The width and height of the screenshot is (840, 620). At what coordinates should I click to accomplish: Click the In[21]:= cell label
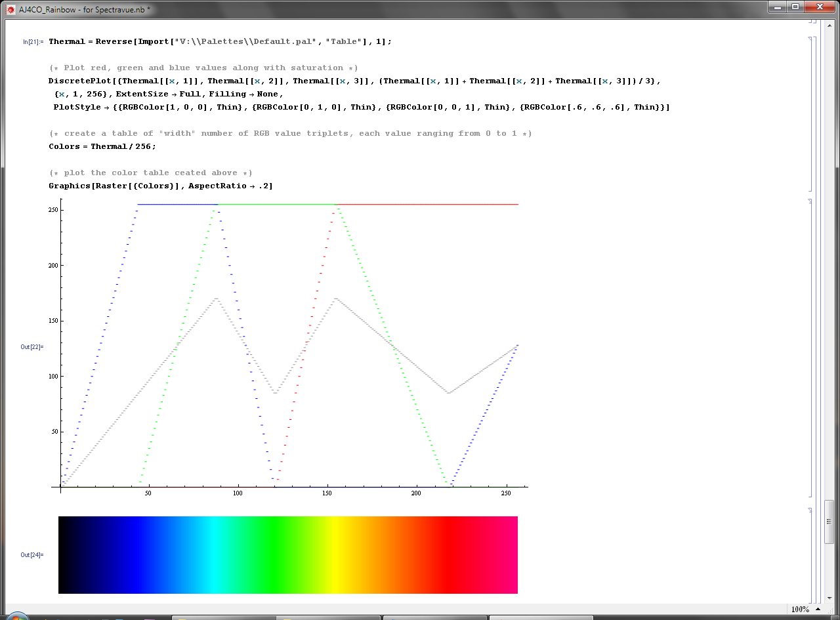pyautogui.click(x=33, y=42)
